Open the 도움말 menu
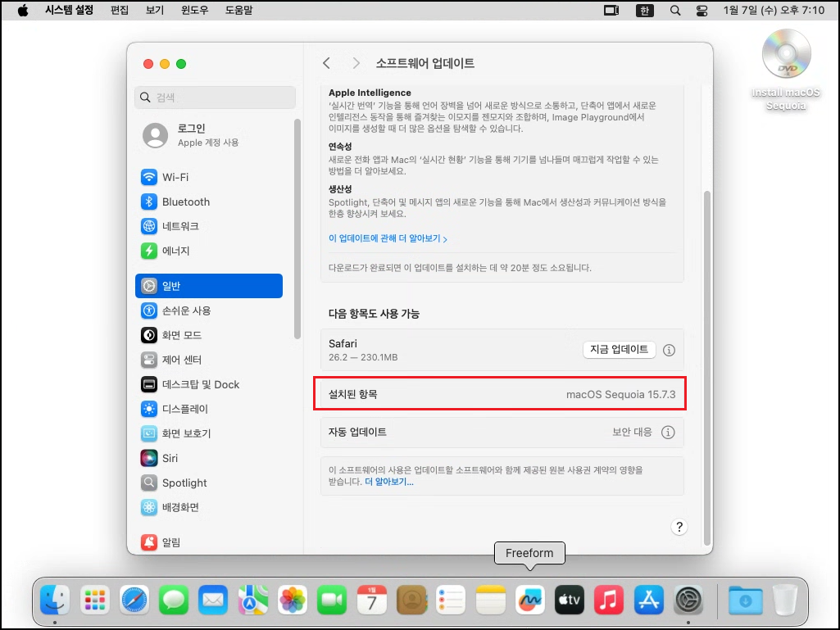 click(x=238, y=10)
